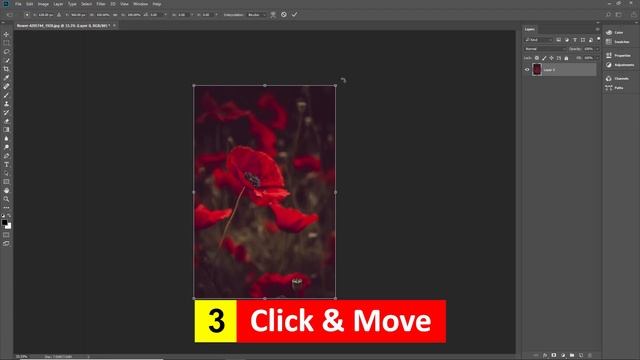
Task: Open the Interpolation dropdown in options bar
Action: coord(257,15)
